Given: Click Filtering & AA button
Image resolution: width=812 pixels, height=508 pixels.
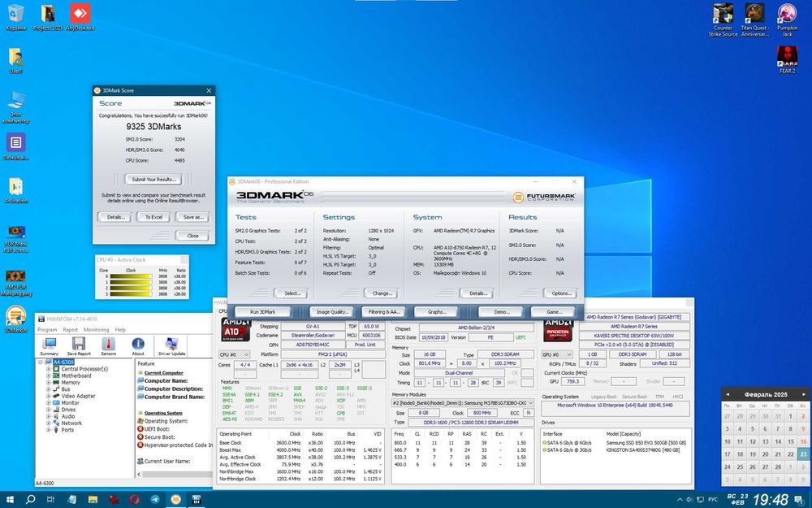Looking at the screenshot, I should (x=384, y=312).
